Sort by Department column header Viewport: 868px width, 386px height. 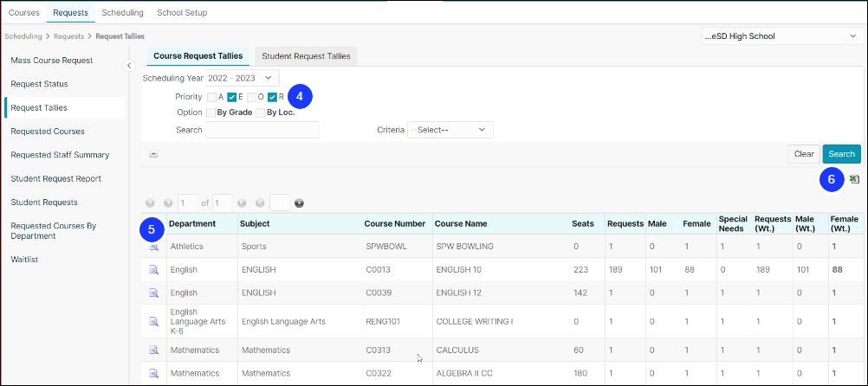point(192,224)
